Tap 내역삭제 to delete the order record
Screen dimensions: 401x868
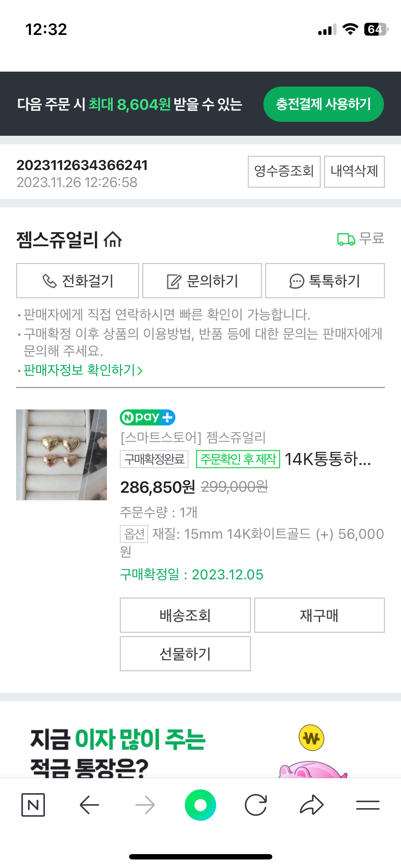tap(354, 171)
